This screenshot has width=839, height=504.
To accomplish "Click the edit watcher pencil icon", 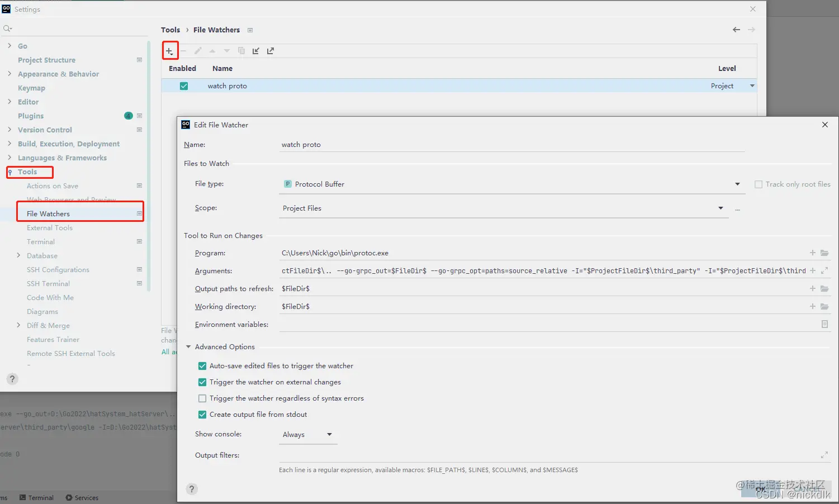I will pyautogui.click(x=198, y=51).
